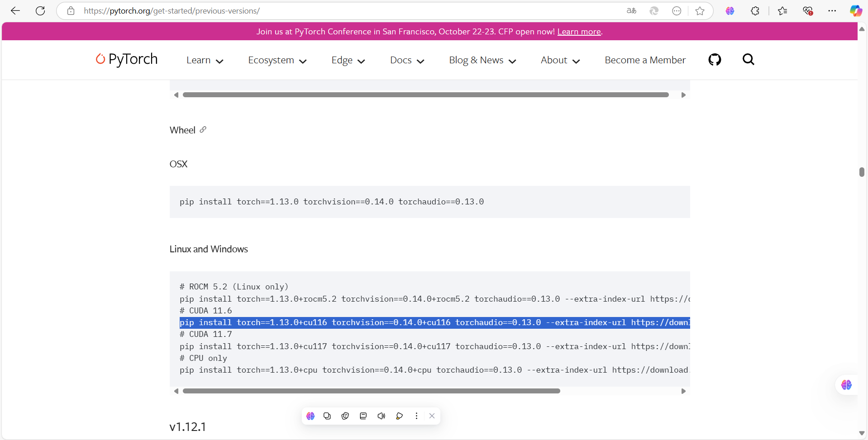This screenshot has width=868, height=440.
Task: Click the cu117 pip install command
Action: (x=435, y=346)
